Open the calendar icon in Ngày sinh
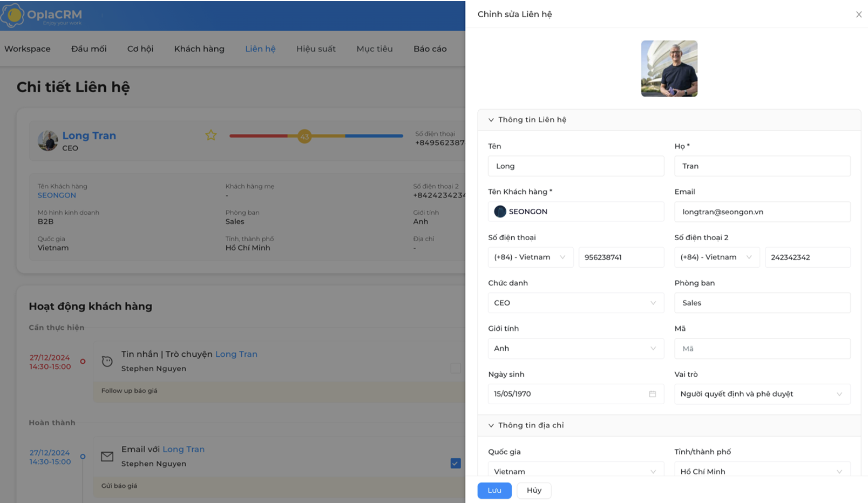This screenshot has height=503, width=868. coord(652,394)
